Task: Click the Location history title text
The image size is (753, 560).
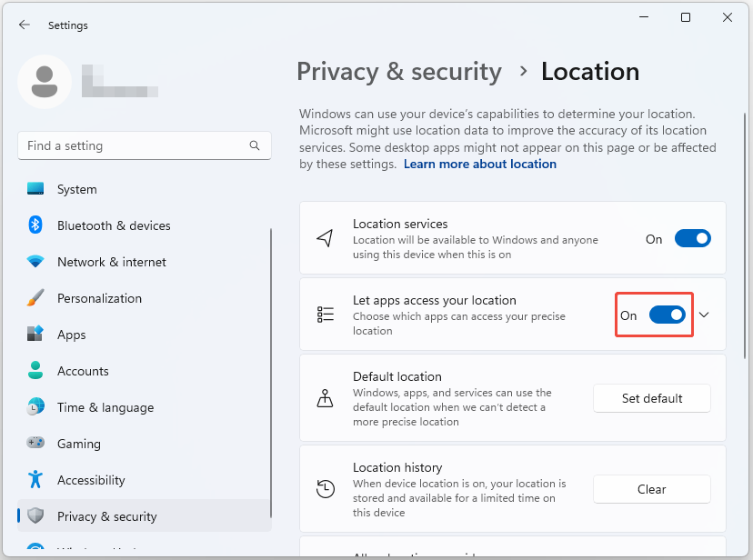Action: [397, 467]
